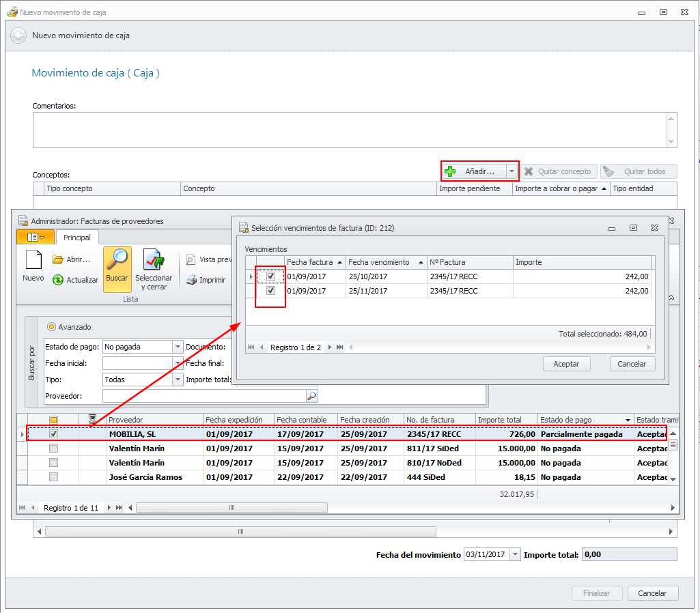Click inside the Comentarios text box
This screenshot has height=613, width=700.
pyautogui.click(x=348, y=130)
